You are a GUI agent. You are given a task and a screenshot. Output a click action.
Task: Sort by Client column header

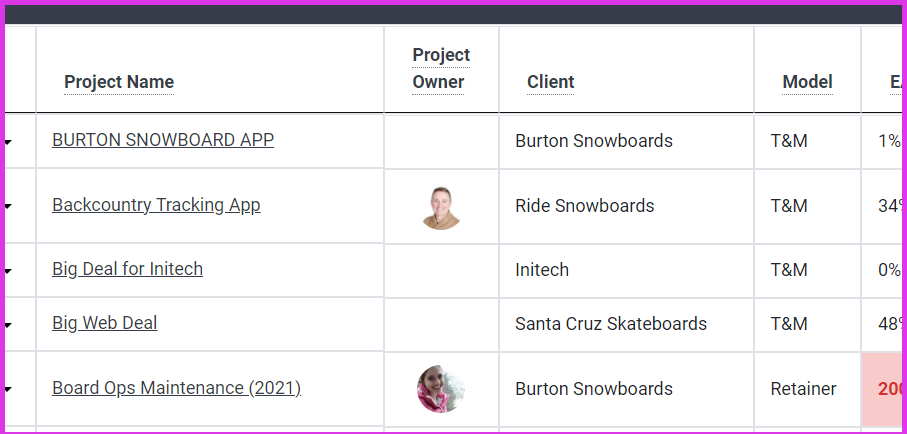tap(551, 82)
